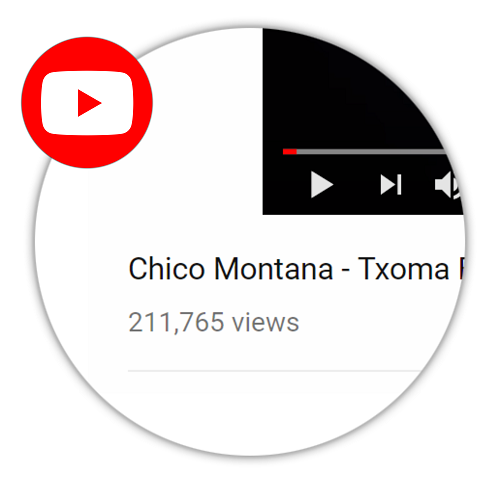
Task: Mute audio with the speaker icon
Action: point(447,185)
